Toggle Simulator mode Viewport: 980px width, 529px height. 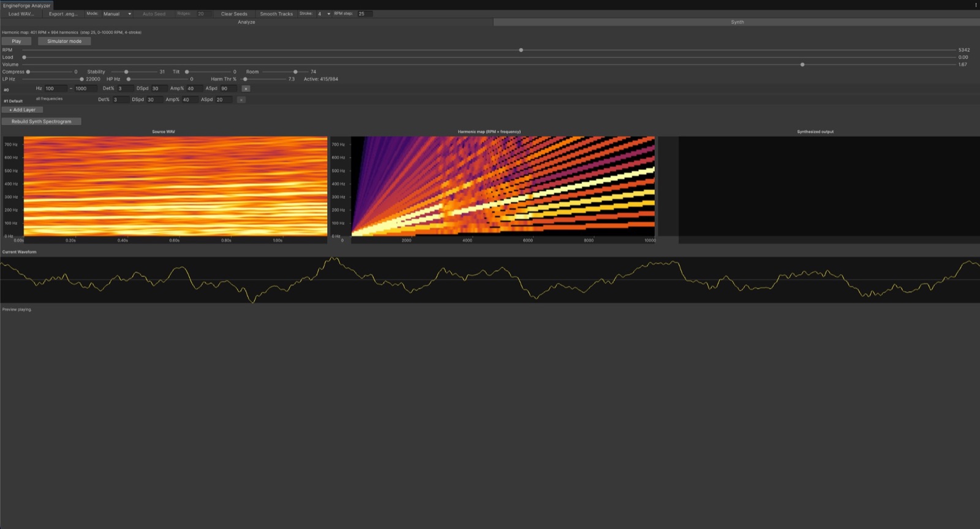(x=64, y=41)
